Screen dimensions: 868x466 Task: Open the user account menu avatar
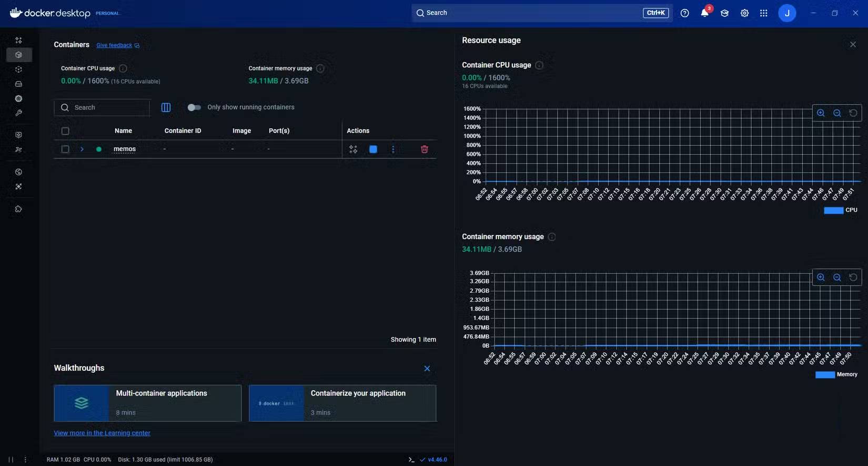787,13
